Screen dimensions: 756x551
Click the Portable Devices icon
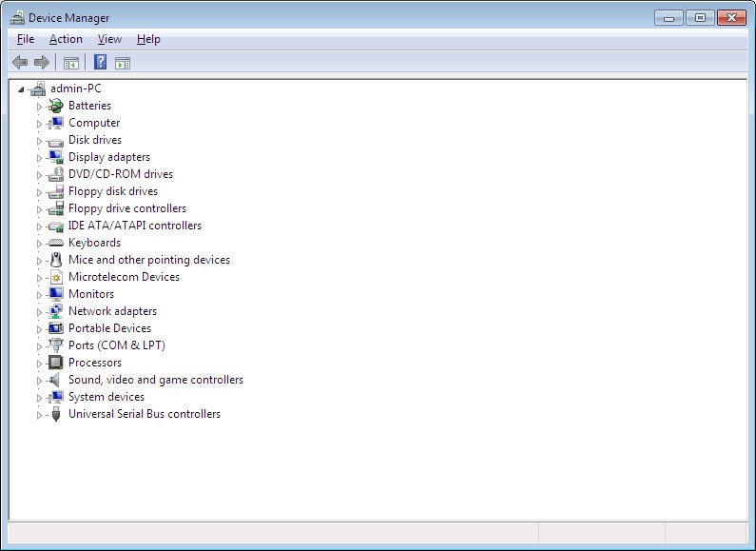(56, 328)
